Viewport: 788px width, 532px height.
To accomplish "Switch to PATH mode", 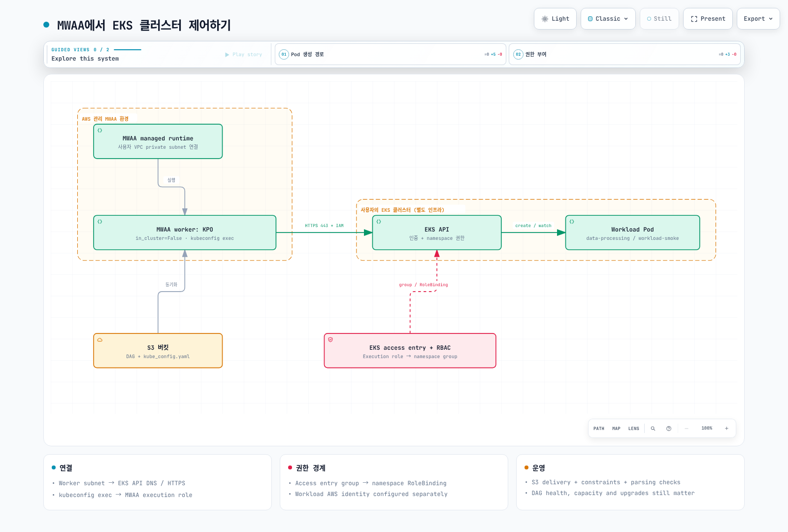I will (x=599, y=429).
